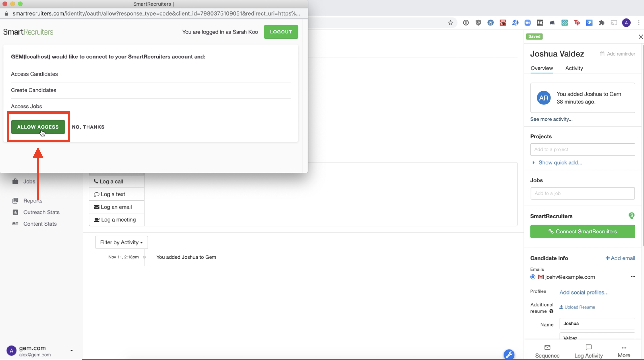Click Add social profiles link
This screenshot has height=360, width=644.
click(x=584, y=292)
